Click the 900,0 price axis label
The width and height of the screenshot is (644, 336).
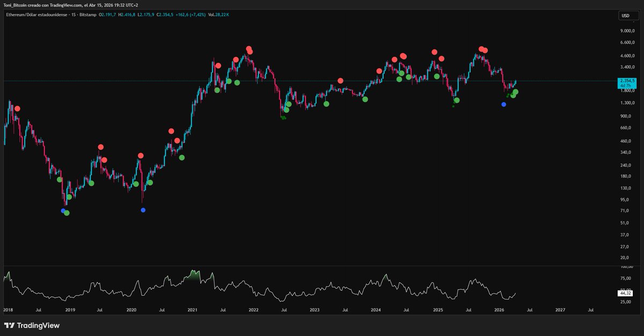pyautogui.click(x=626, y=116)
